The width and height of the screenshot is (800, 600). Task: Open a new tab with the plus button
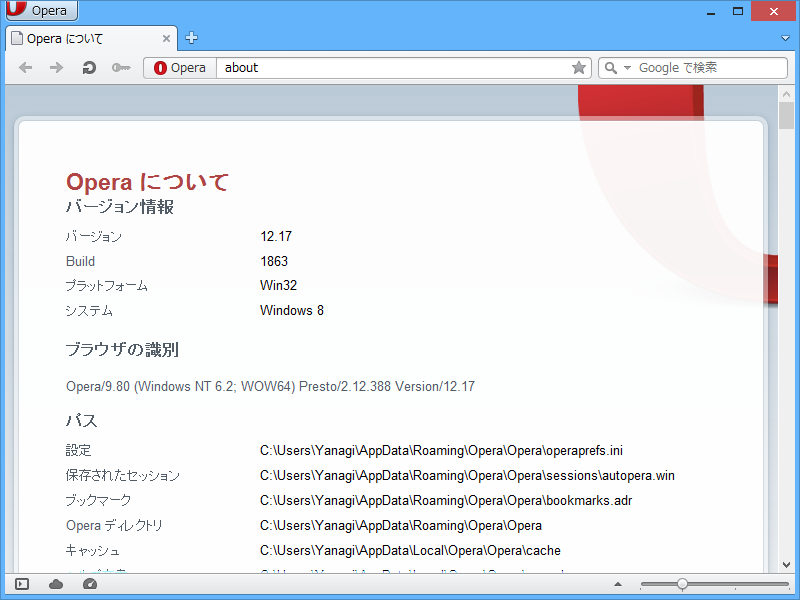pos(190,38)
